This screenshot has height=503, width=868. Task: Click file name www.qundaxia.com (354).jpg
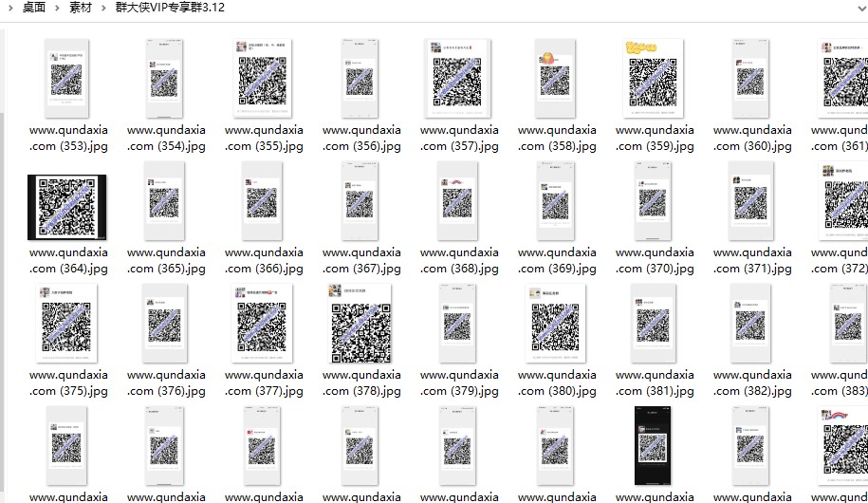click(x=166, y=138)
